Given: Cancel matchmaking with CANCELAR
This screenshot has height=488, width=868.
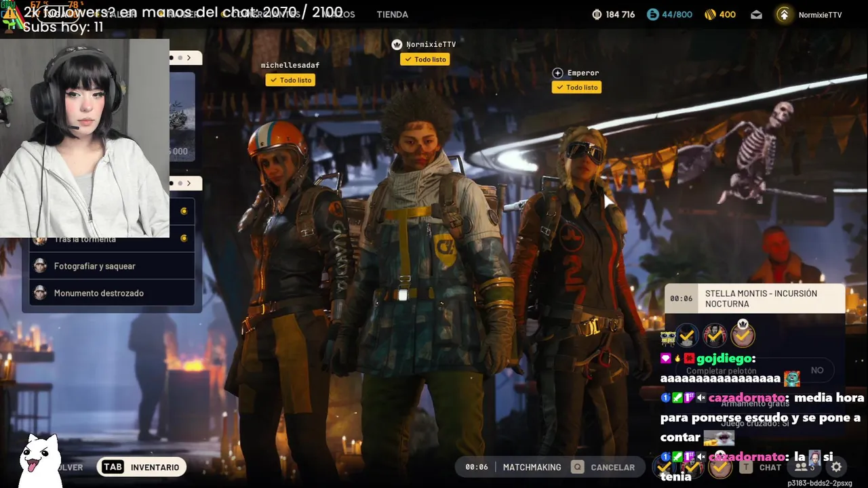Looking at the screenshot, I should click(612, 467).
